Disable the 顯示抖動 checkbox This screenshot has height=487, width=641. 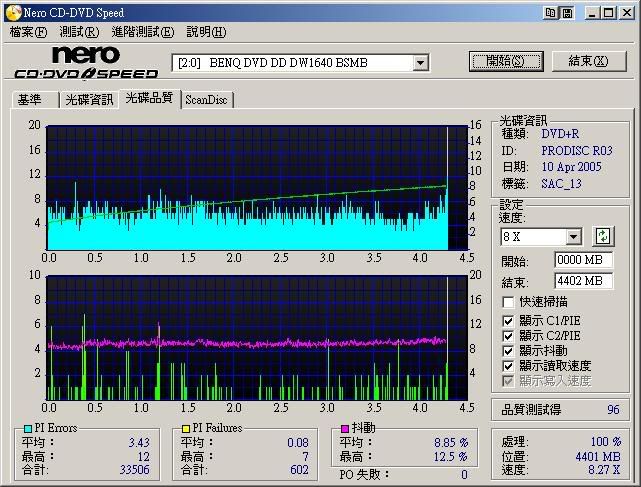(x=509, y=351)
